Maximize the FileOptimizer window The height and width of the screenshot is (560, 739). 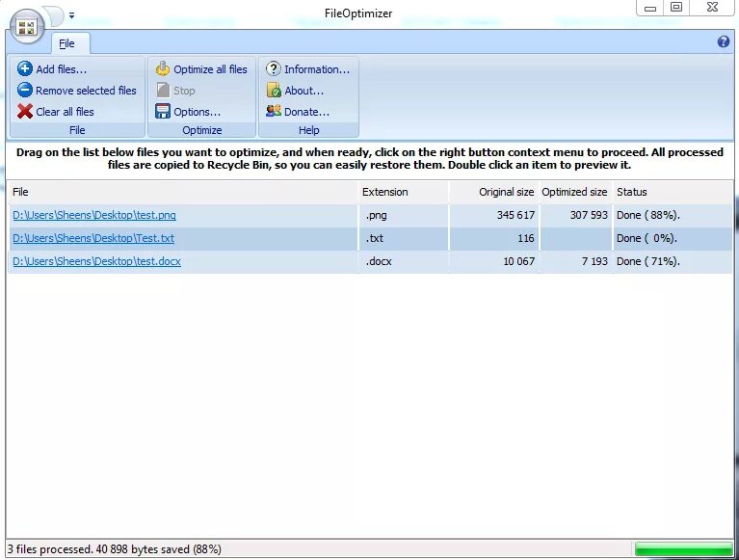676,8
